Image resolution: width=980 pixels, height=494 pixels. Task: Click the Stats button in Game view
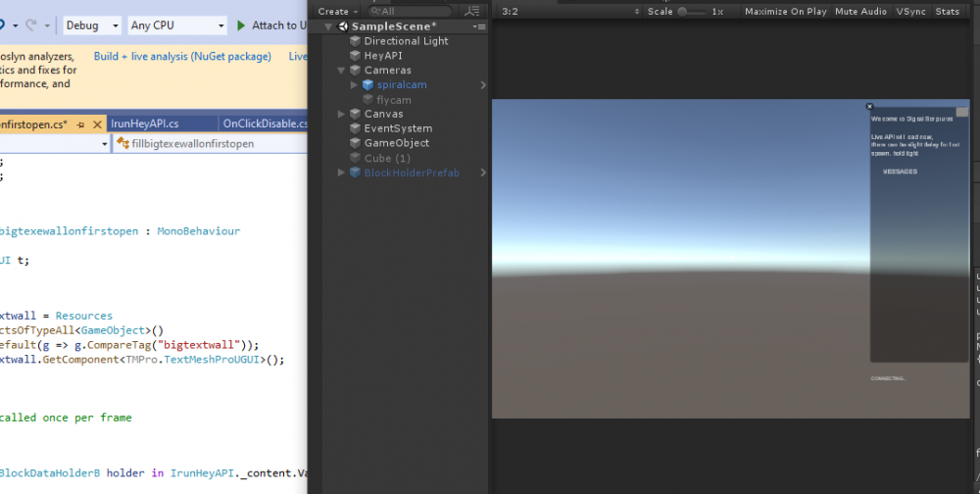click(x=948, y=12)
